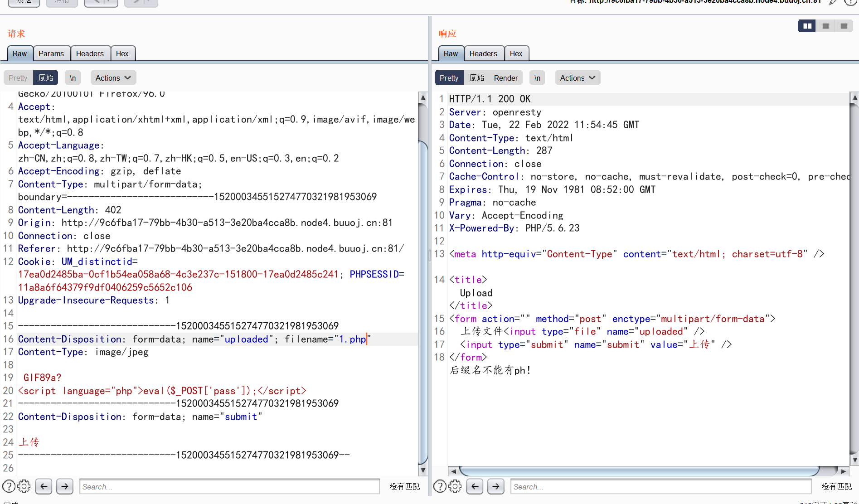The image size is (859, 504).
Task: Toggle \n non-printable chars in request pane
Action: click(73, 78)
